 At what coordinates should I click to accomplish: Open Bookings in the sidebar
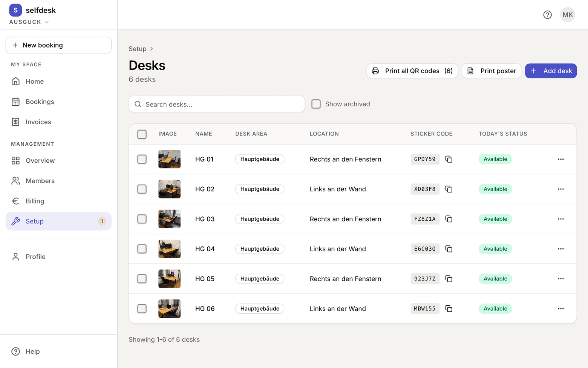coord(58,102)
